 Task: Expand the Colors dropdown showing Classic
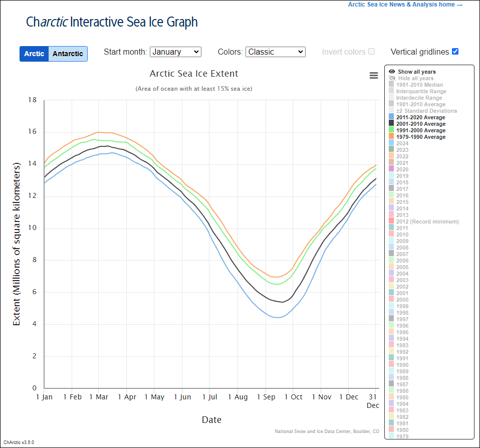(x=275, y=52)
